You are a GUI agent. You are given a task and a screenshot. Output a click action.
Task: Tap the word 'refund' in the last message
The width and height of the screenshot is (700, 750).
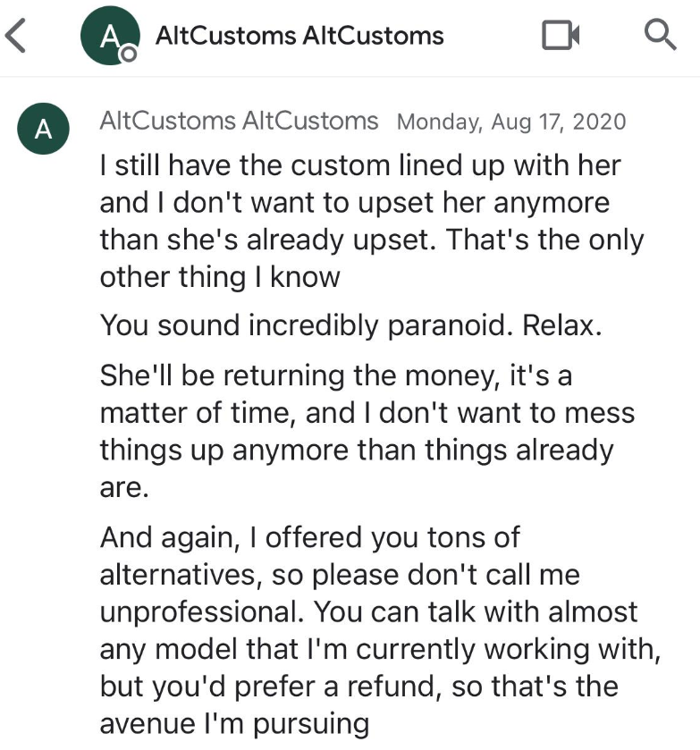393,687
